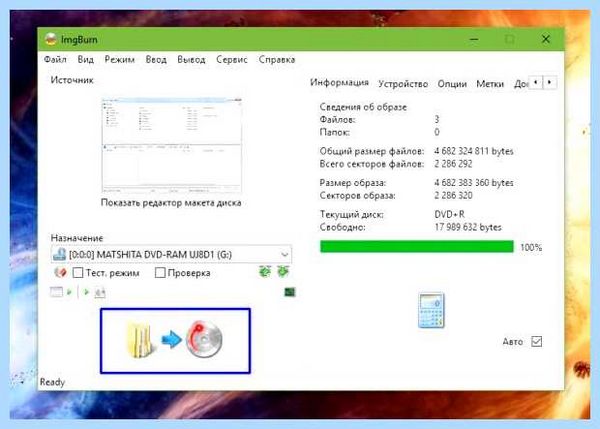The image size is (600, 429).
Task: Click the DVD+R current disc value
Action: tap(449, 214)
